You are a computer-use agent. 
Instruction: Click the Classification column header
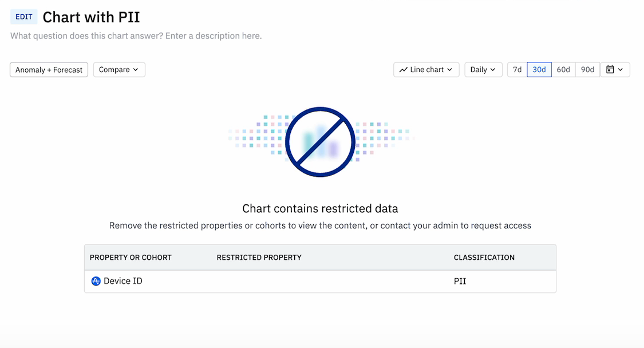point(484,258)
